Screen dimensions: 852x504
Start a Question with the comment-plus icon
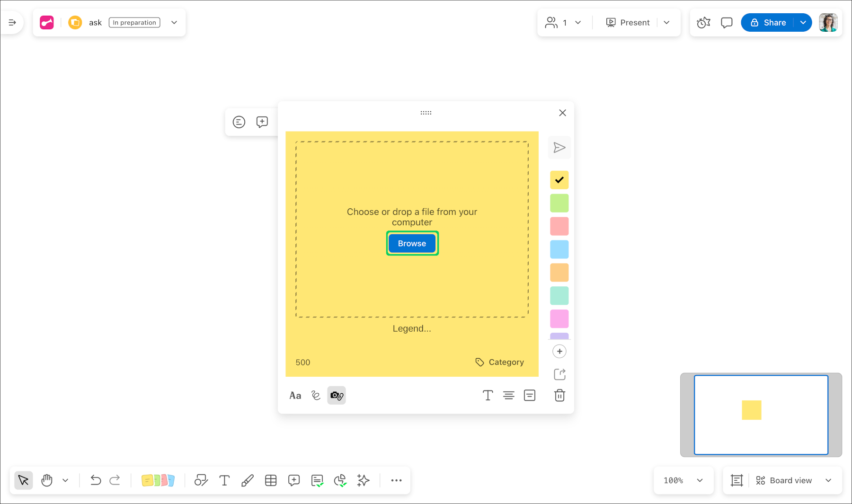click(294, 480)
